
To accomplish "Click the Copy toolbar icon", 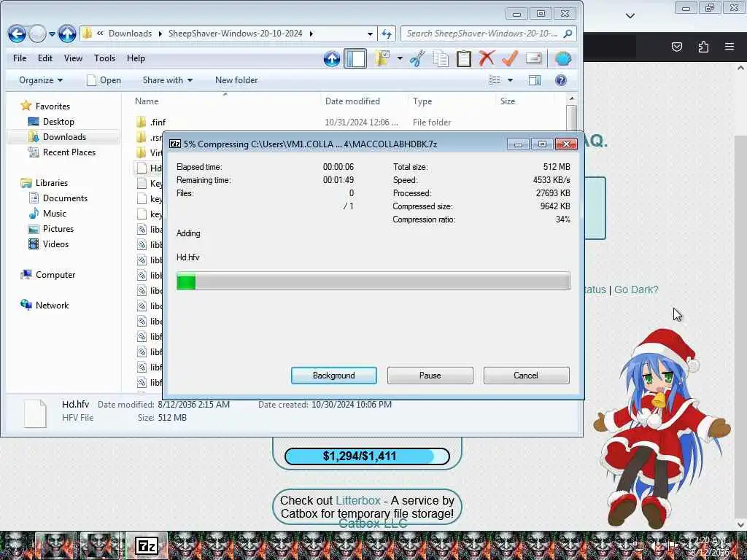I will click(441, 58).
